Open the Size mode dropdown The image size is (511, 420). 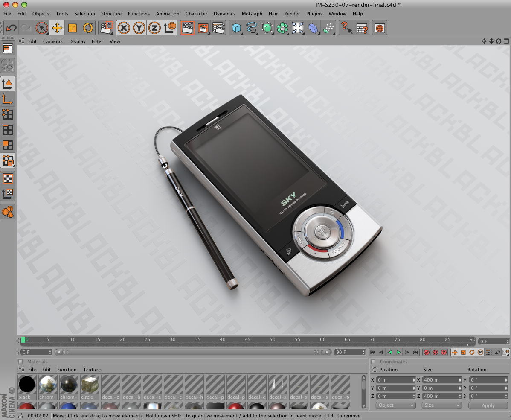click(441, 405)
